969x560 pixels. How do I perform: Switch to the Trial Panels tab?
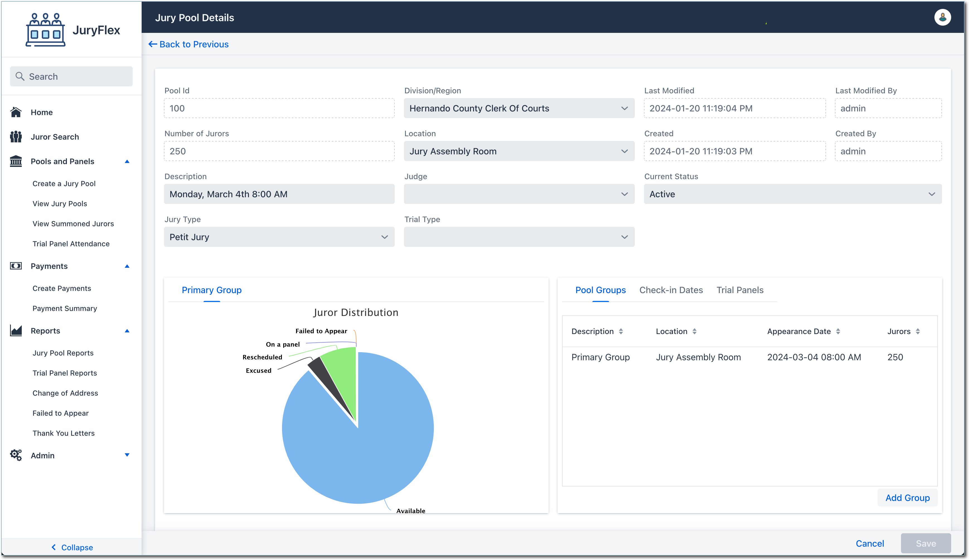pyautogui.click(x=740, y=290)
